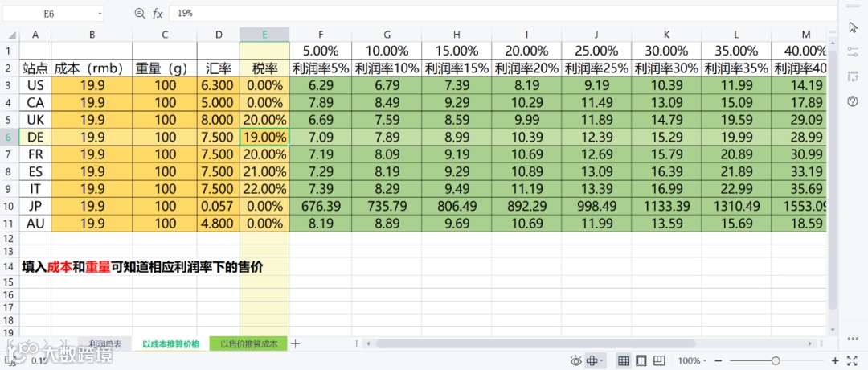Screen dimensions: 868x370
Task: Open the help question mark icon
Action: (x=853, y=101)
